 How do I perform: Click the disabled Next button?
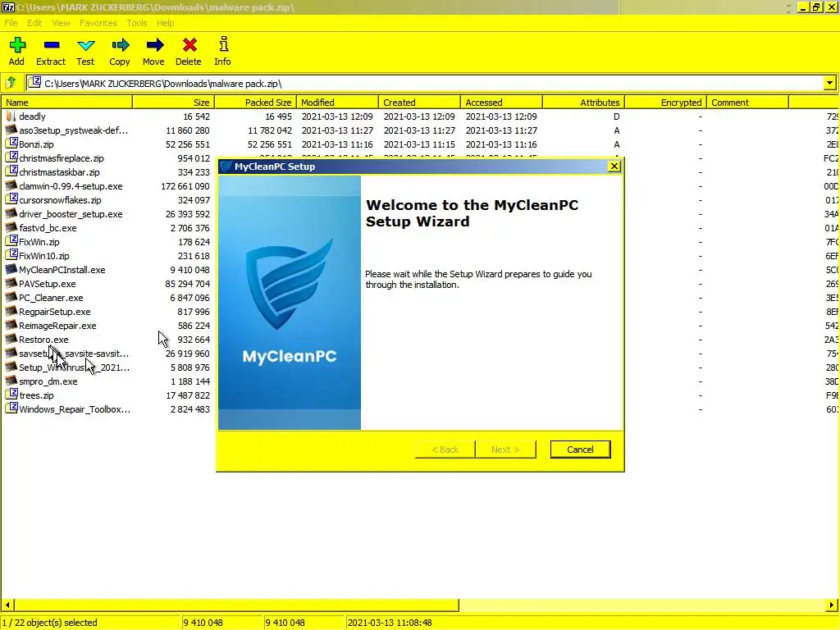pyautogui.click(x=505, y=450)
